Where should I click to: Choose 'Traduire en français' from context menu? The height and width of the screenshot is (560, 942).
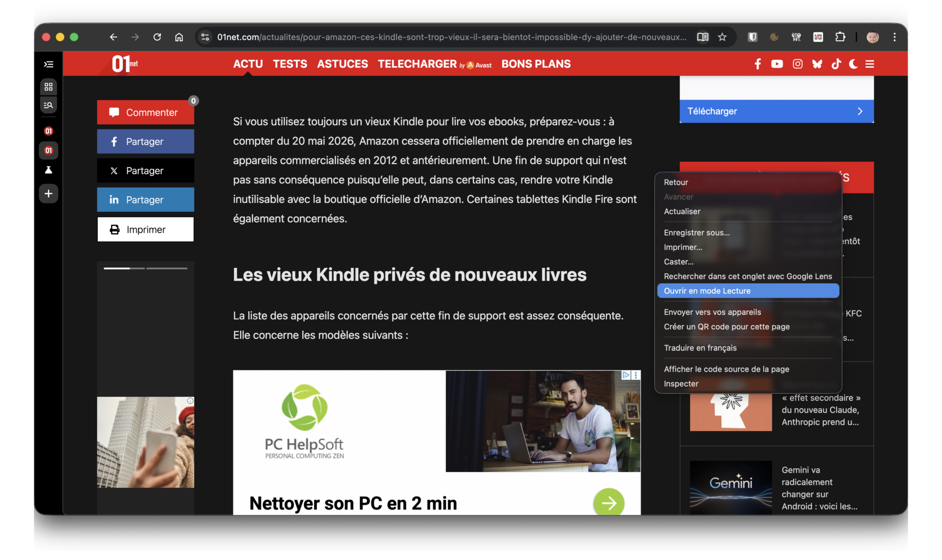[700, 348]
